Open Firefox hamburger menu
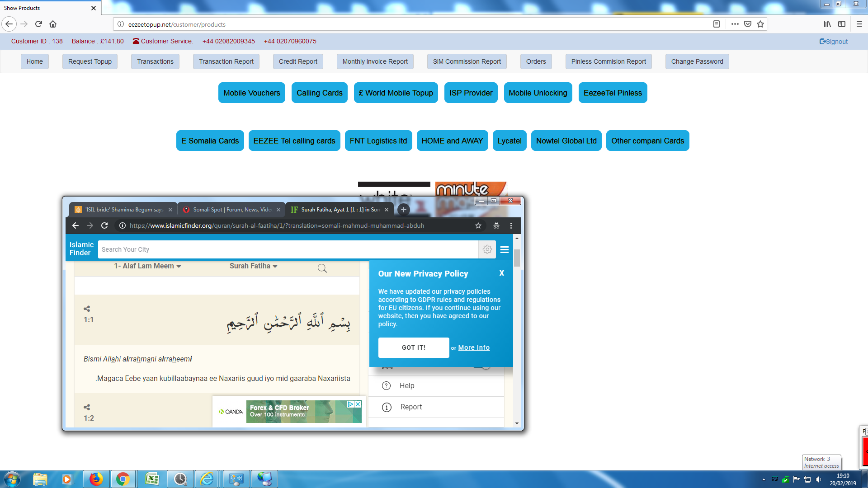 tap(859, 24)
